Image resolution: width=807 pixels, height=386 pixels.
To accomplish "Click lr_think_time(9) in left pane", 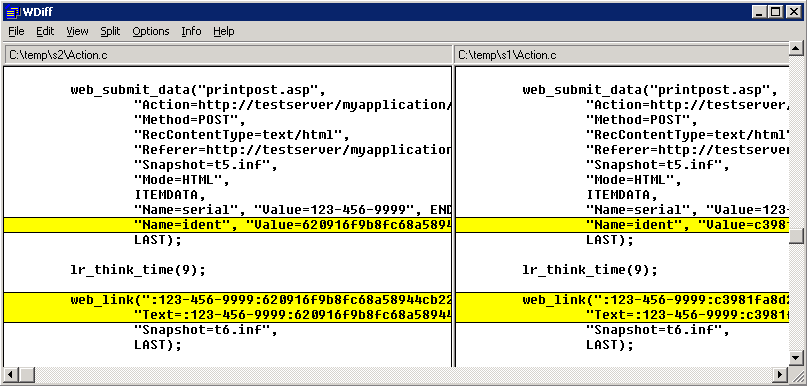I will (138, 270).
